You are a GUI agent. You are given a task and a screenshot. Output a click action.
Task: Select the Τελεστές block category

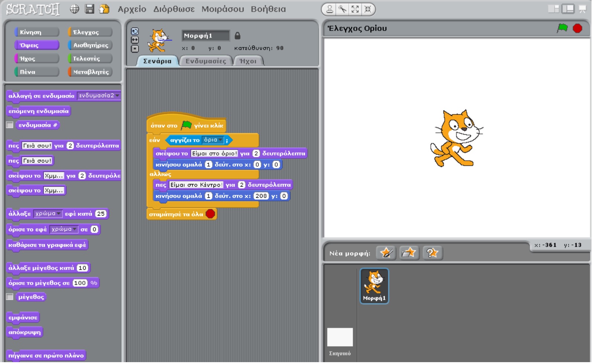(x=90, y=59)
